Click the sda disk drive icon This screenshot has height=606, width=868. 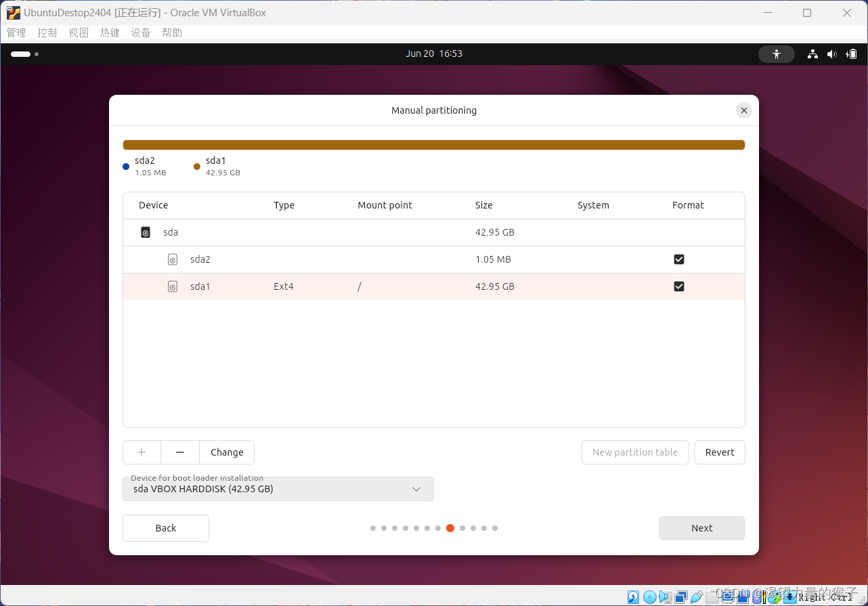146,232
